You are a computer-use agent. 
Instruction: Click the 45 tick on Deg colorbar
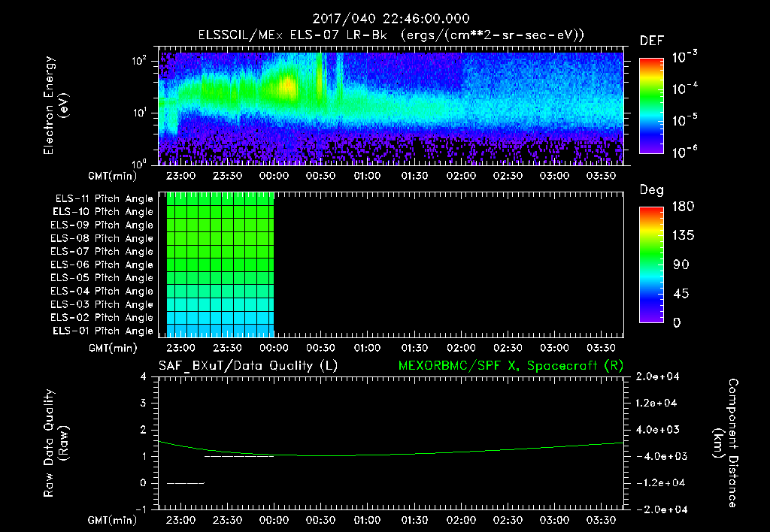tap(681, 294)
